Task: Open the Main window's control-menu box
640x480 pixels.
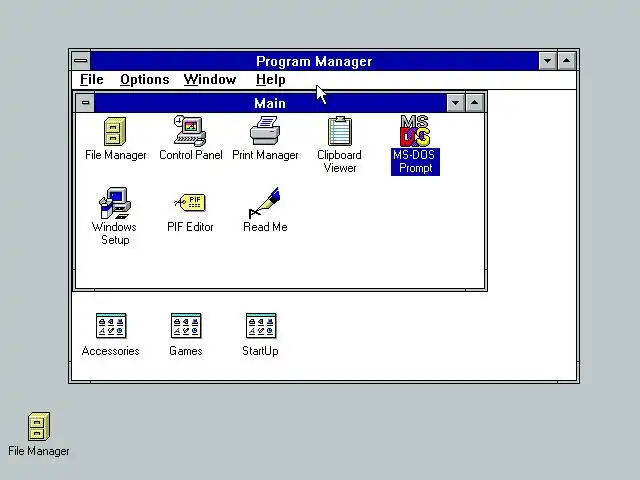Action: click(85, 102)
